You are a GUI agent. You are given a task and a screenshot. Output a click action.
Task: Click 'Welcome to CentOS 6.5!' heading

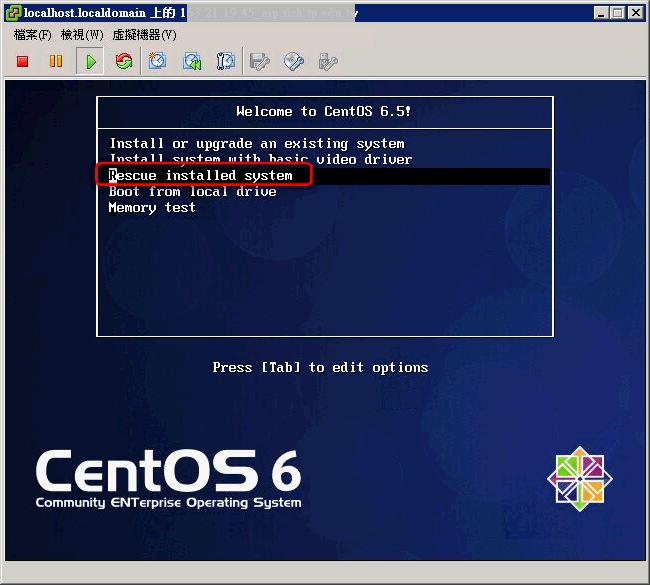point(323,112)
